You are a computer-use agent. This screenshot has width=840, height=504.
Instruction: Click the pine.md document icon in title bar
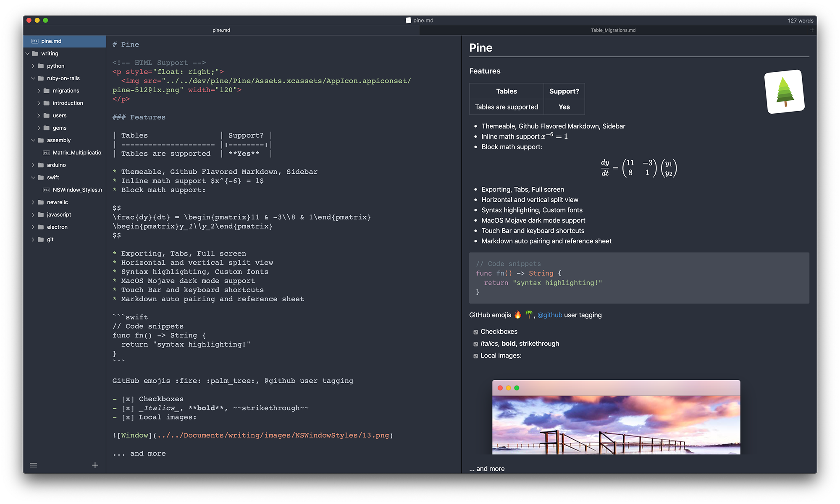408,20
